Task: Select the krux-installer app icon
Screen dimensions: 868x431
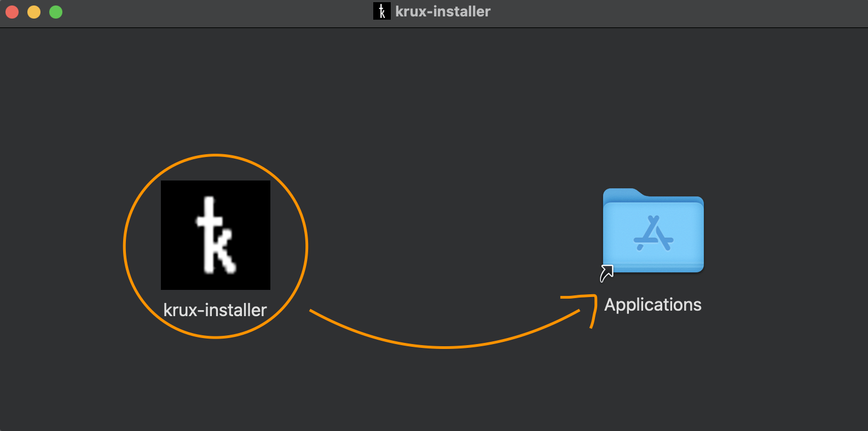Action: point(216,235)
